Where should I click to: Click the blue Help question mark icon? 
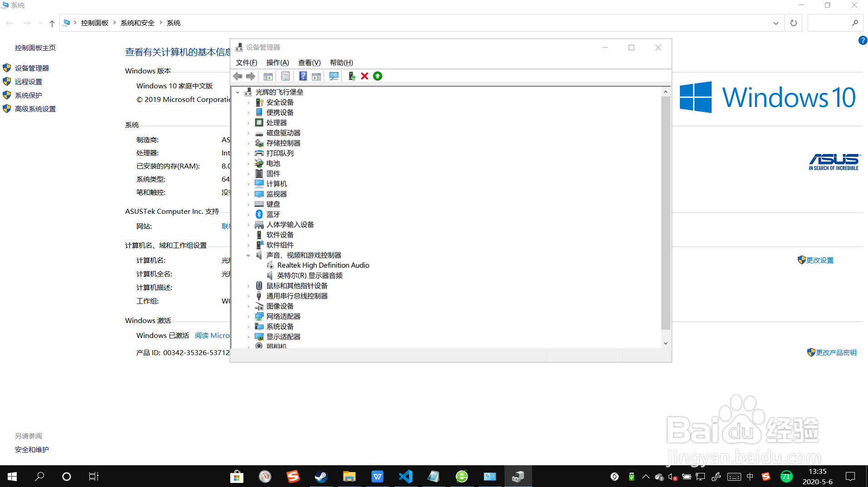(303, 76)
